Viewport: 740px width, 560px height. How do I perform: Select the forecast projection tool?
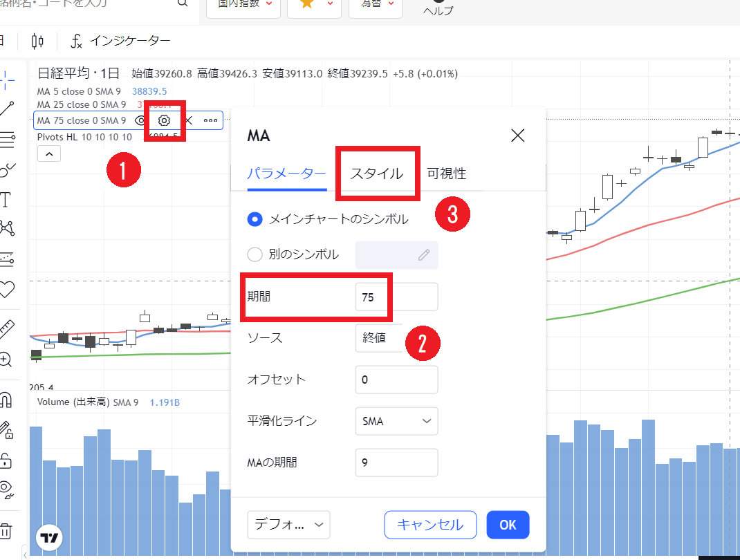point(7,259)
